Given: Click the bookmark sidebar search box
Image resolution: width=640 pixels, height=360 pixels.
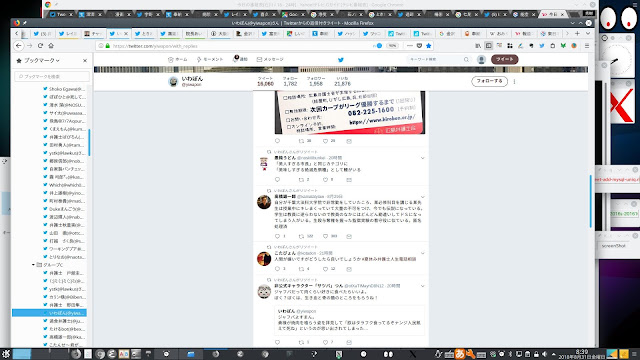Looking at the screenshot, I should (52, 76).
